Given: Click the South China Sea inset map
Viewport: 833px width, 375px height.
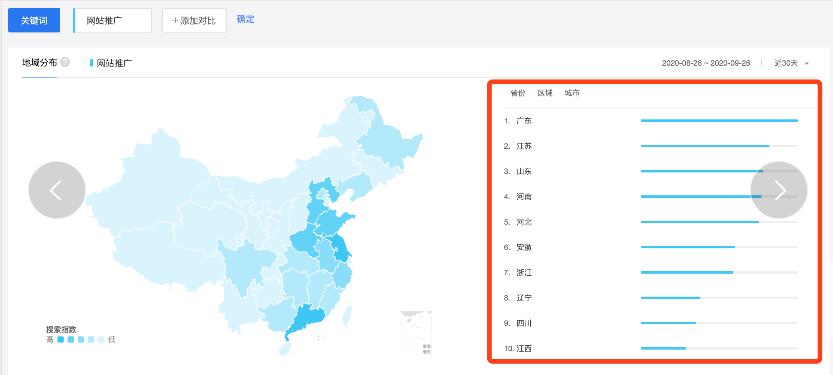Looking at the screenshot, I should pos(416,333).
